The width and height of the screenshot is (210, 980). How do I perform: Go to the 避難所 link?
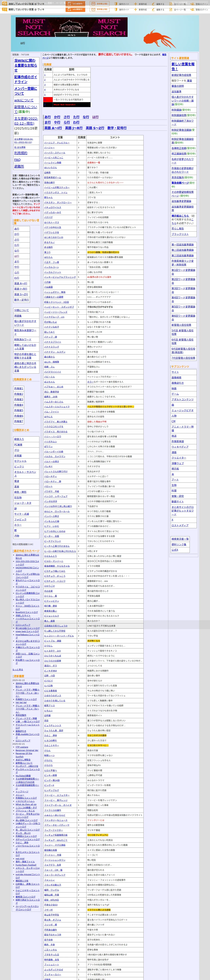(x=19, y=166)
